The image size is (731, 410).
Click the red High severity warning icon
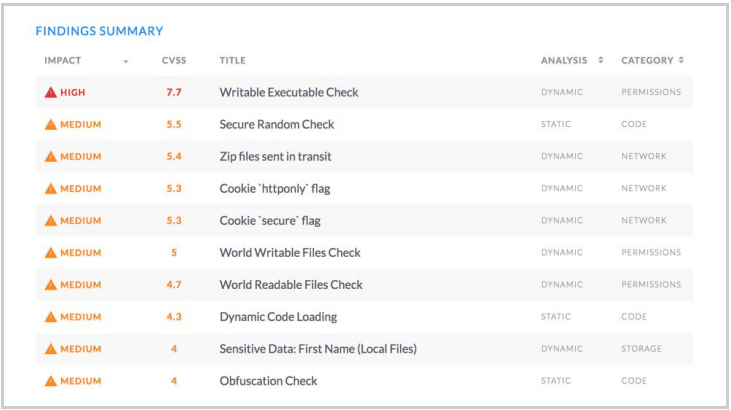tap(50, 92)
